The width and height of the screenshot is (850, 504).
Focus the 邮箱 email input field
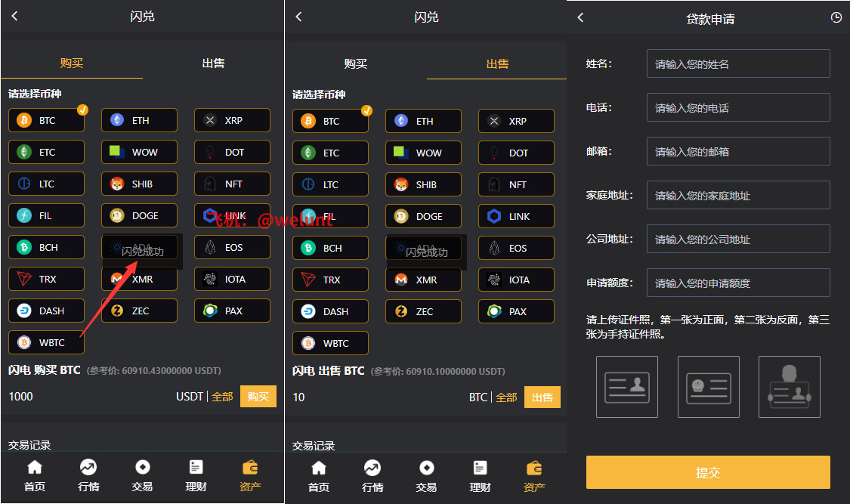[x=738, y=151]
